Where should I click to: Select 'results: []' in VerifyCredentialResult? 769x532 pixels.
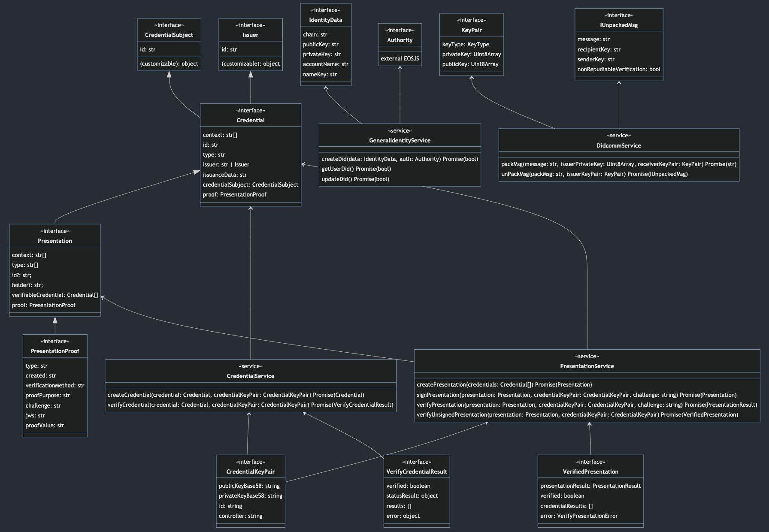tap(399, 506)
